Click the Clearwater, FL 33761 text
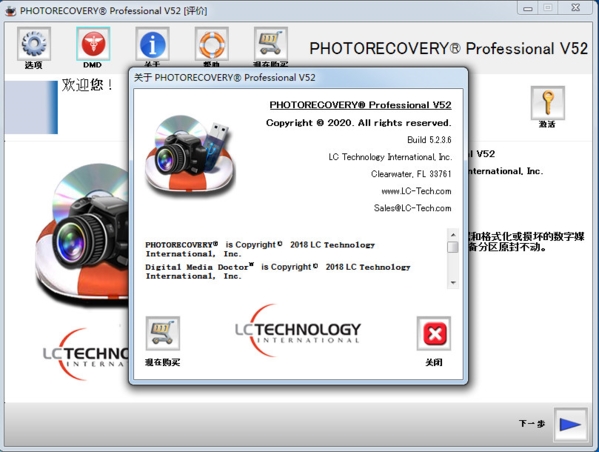The image size is (599, 452). pos(411,174)
